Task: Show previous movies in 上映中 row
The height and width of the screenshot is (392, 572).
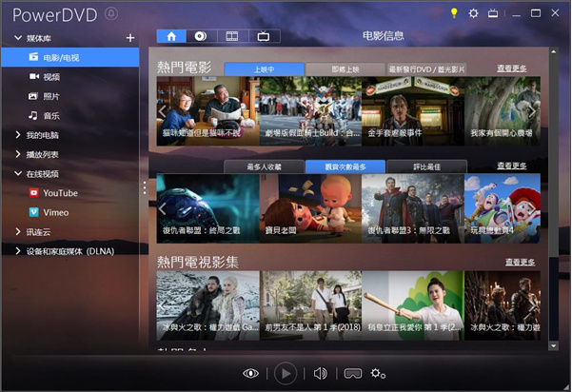Action: point(163,111)
